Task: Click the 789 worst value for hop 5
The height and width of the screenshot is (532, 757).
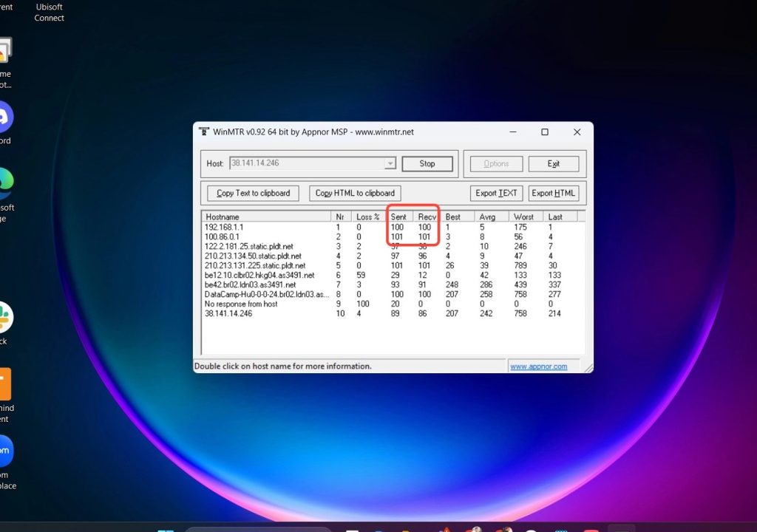Action: (x=520, y=265)
